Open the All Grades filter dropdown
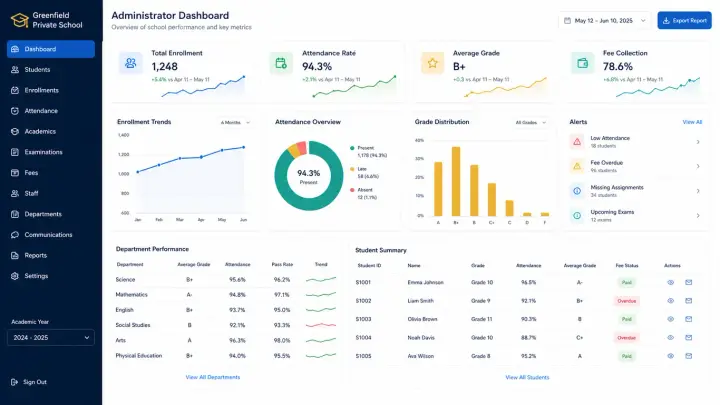 (530, 123)
